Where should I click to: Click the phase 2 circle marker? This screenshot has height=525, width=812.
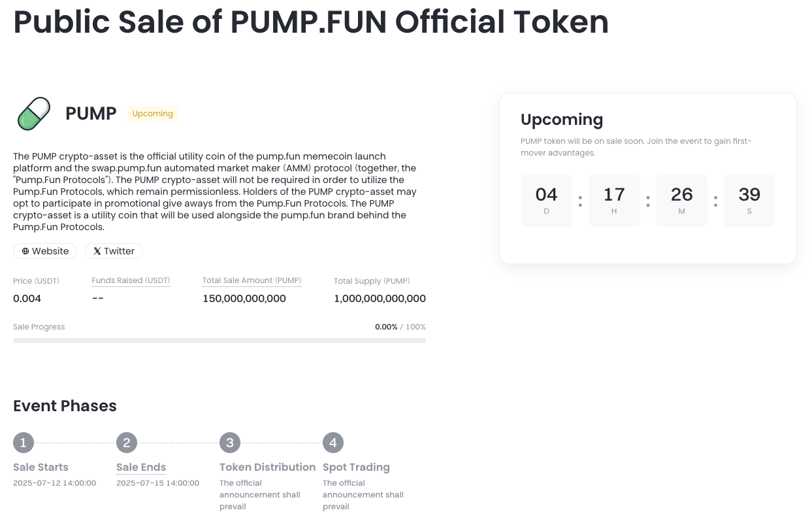126,443
